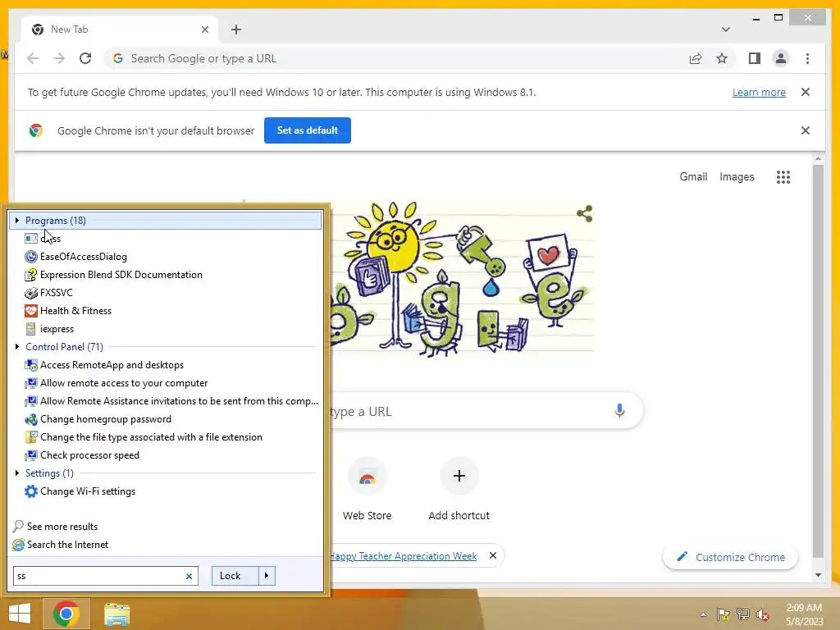Click the Start menu search box
840x630 pixels.
pos(99,576)
